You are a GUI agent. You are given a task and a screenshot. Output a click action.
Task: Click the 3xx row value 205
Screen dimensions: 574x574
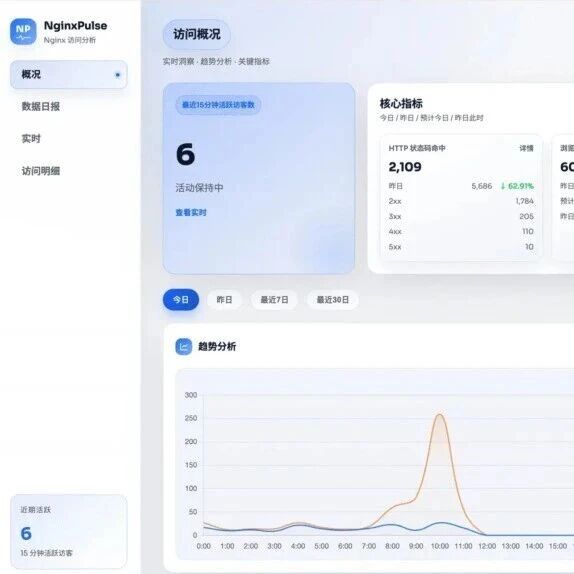[526, 216]
